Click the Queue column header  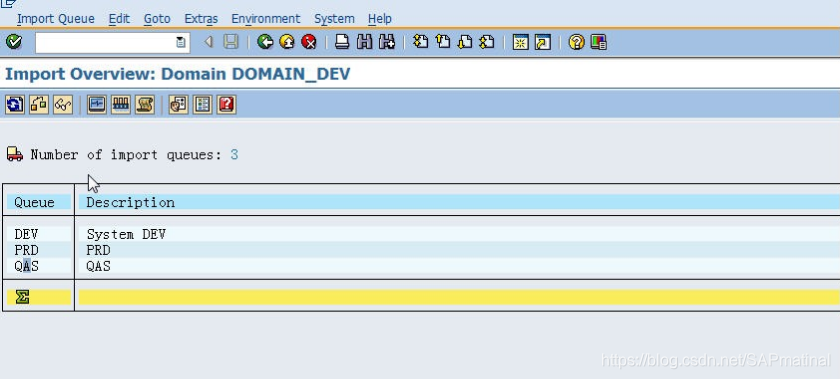tap(34, 202)
